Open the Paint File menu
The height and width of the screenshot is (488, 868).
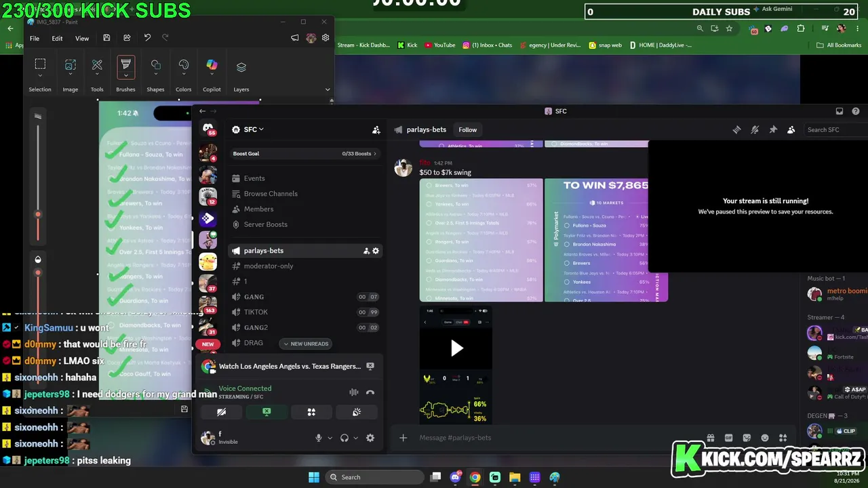tap(34, 39)
